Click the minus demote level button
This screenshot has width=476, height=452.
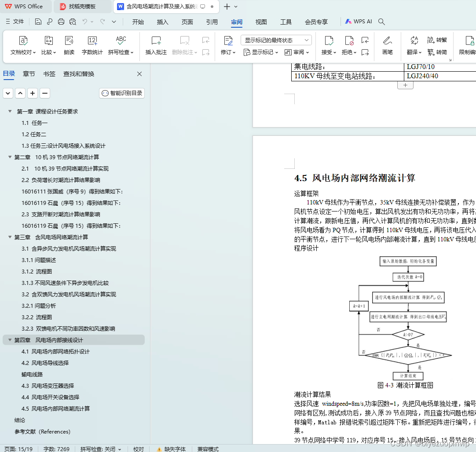[44, 93]
